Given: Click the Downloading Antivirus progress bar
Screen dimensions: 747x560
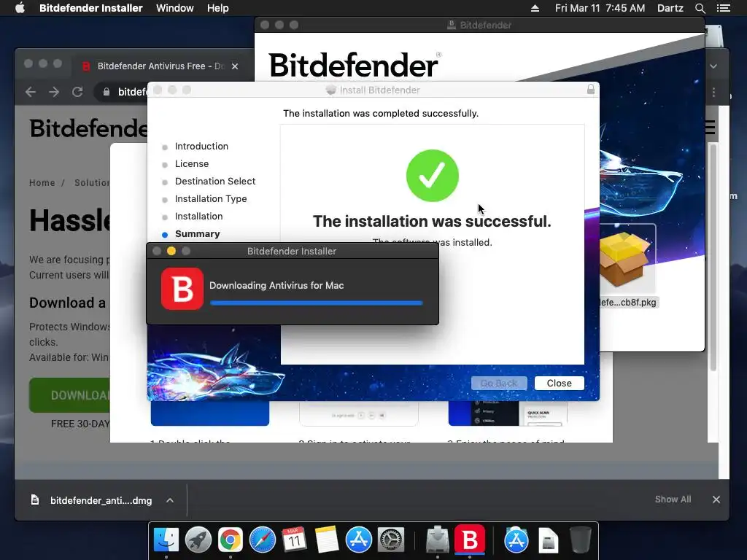Looking at the screenshot, I should pyautogui.click(x=317, y=303).
